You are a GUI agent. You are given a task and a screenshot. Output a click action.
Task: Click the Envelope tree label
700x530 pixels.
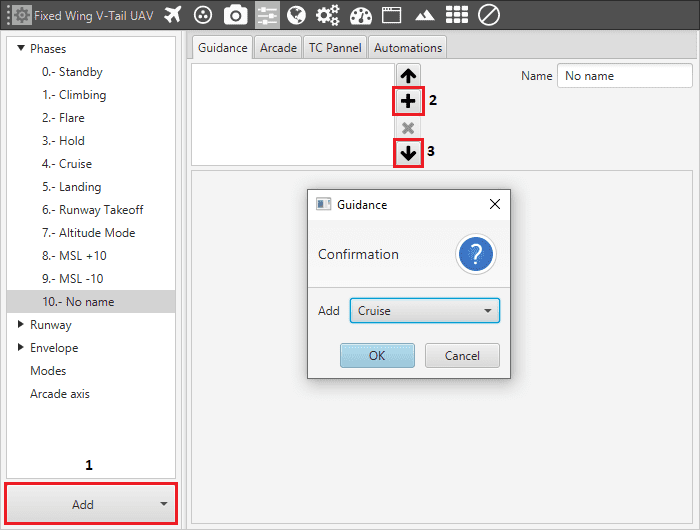coord(54,348)
